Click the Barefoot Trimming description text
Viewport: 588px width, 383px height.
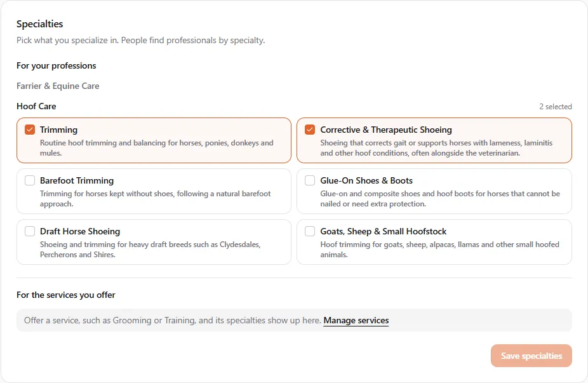[155, 199]
